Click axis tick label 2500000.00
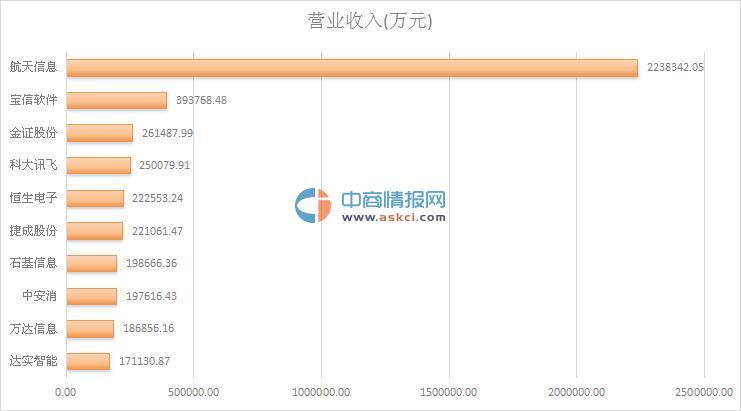 click(x=704, y=392)
